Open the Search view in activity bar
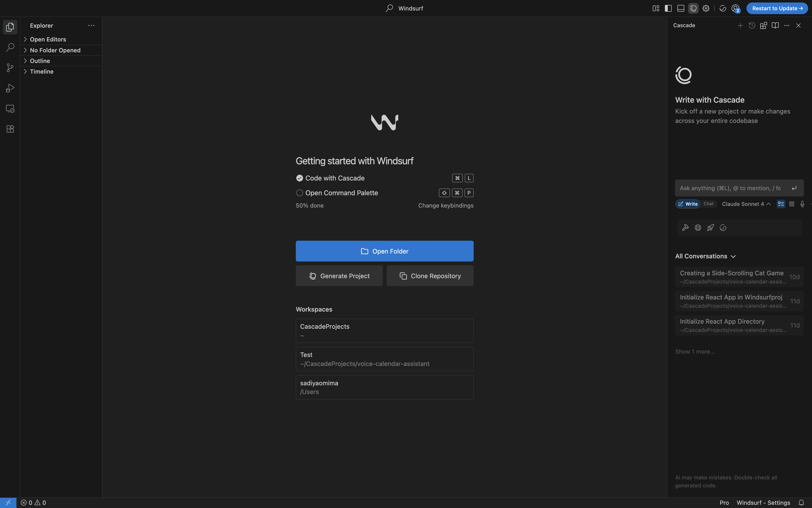 (10, 47)
